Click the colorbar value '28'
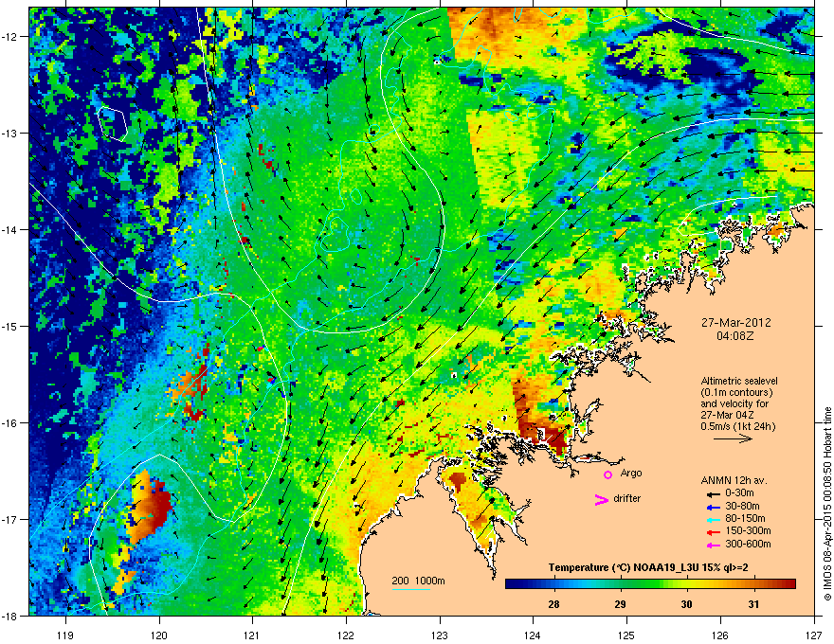 pyautogui.click(x=553, y=604)
